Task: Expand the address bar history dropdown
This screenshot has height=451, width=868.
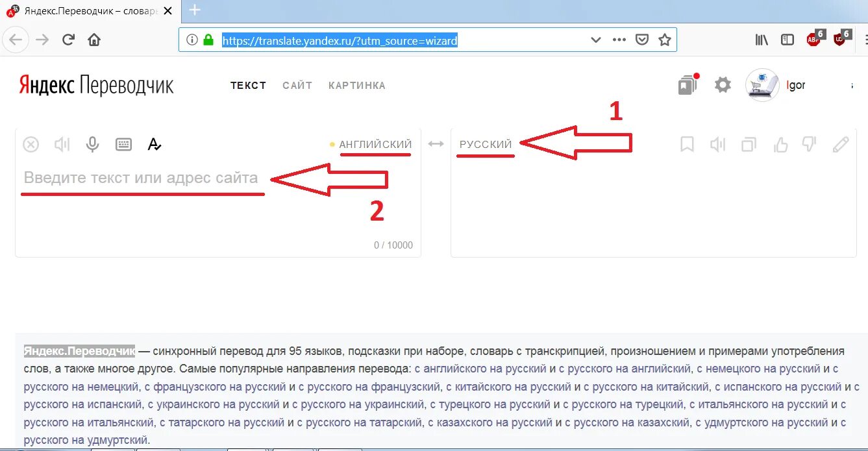Action: tap(595, 40)
